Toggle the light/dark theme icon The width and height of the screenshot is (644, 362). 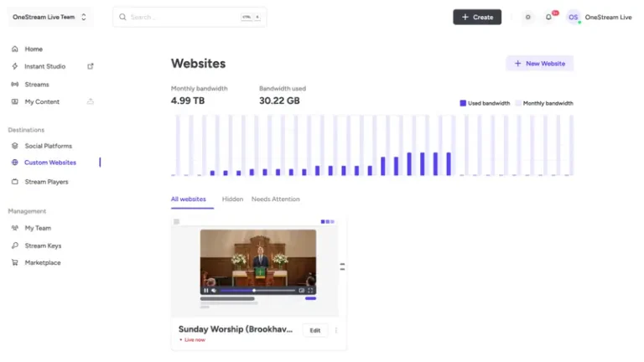point(527,18)
